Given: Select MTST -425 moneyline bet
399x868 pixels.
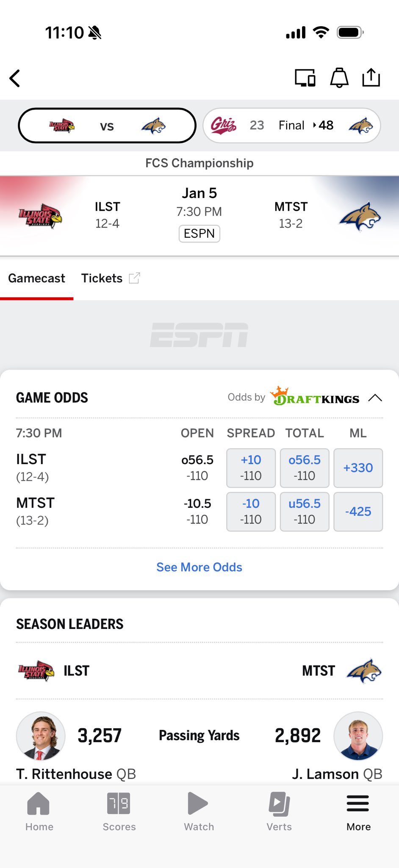Looking at the screenshot, I should tap(358, 512).
